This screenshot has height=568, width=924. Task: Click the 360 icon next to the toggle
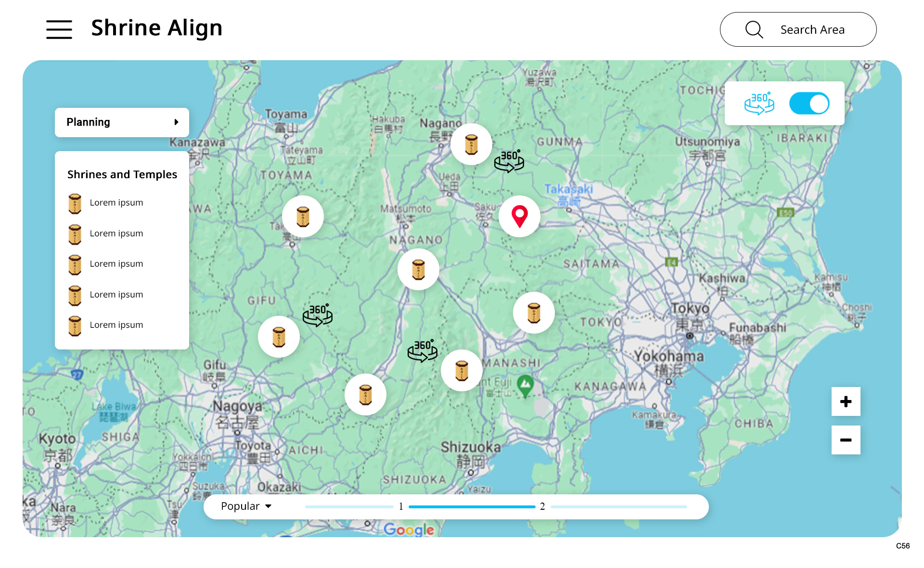click(x=759, y=103)
